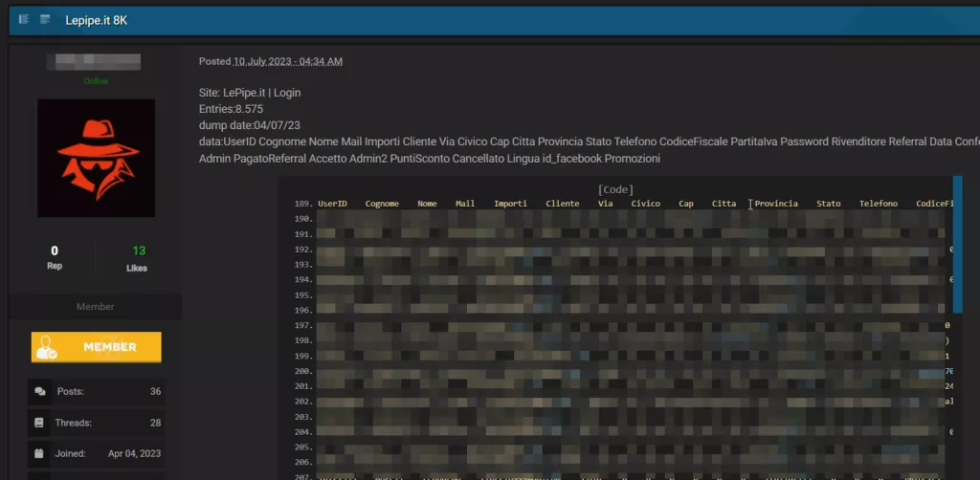This screenshot has height=480, width=980.
Task: Click the Provincia column header in code
Action: [775, 204]
